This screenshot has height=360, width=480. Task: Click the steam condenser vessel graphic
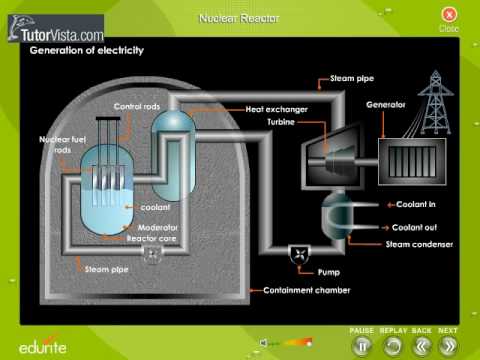(x=337, y=216)
